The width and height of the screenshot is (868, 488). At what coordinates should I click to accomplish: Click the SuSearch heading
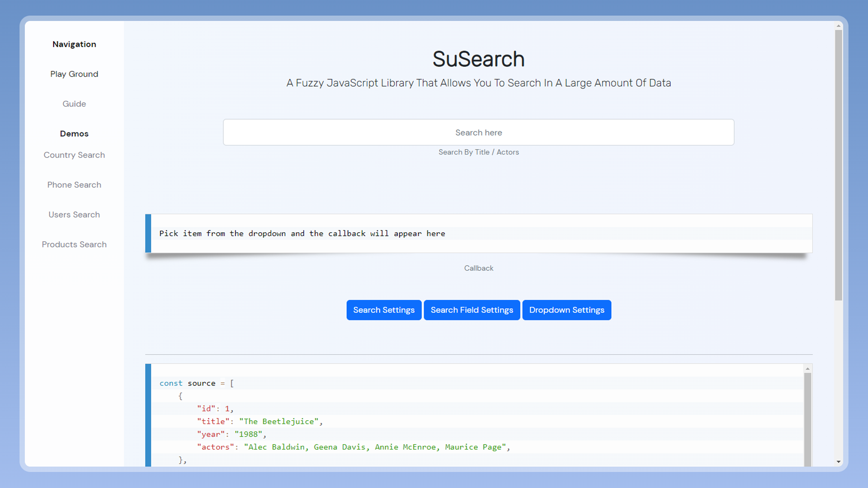(478, 59)
